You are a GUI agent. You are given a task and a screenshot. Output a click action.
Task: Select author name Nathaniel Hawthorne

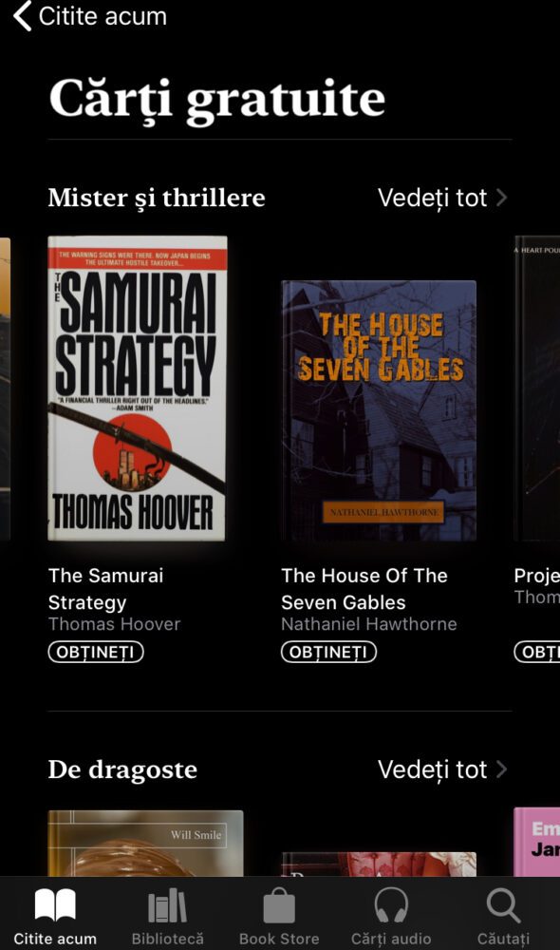[x=368, y=624]
